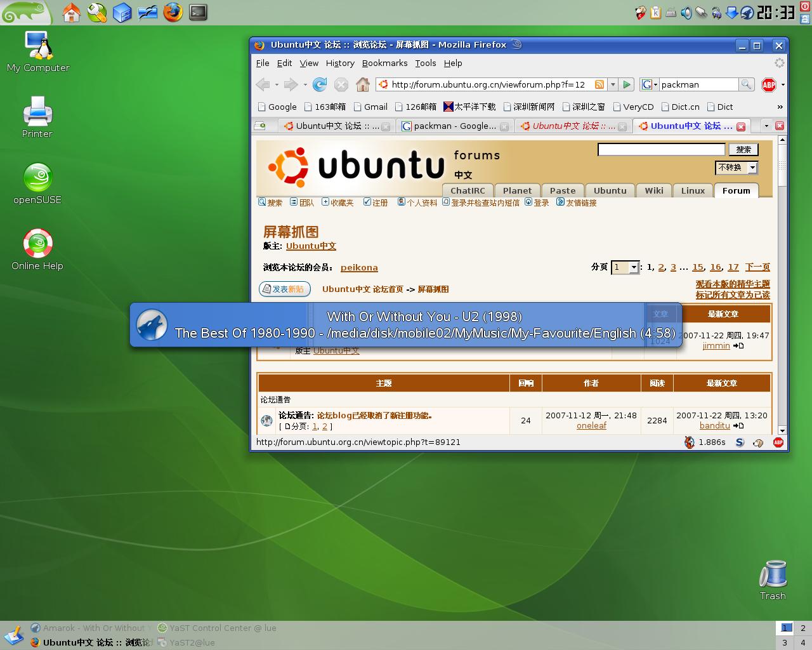
Task: Open the volume speaker tray icon
Action: (x=686, y=13)
